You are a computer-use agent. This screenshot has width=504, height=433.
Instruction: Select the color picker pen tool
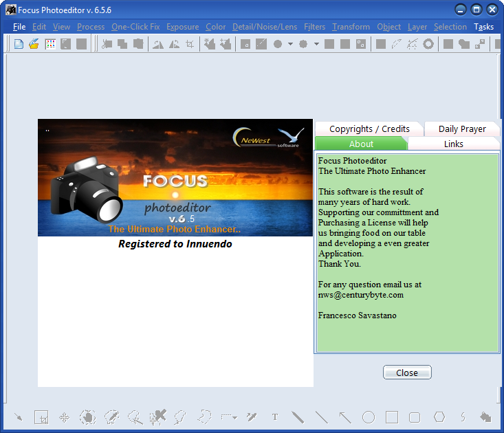tap(252, 417)
